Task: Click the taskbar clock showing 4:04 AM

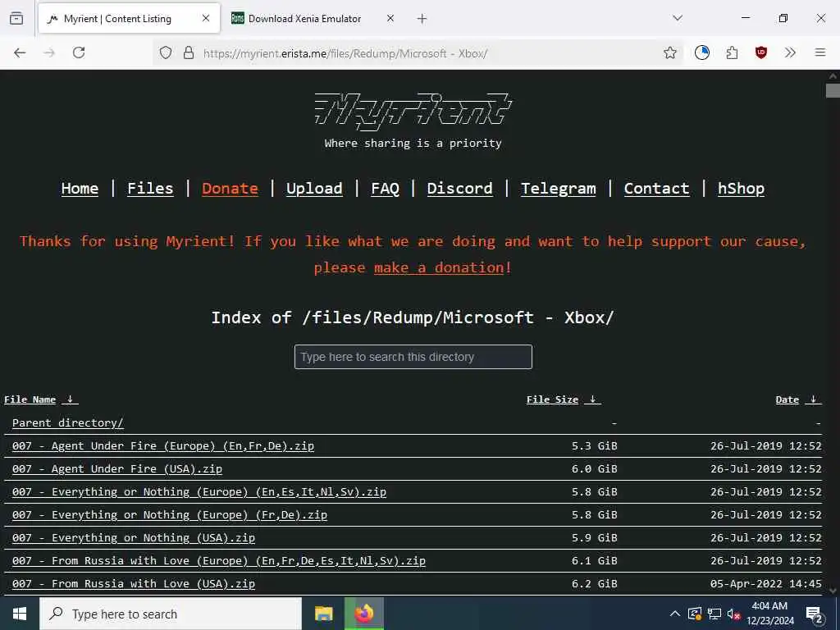Action: (x=769, y=614)
